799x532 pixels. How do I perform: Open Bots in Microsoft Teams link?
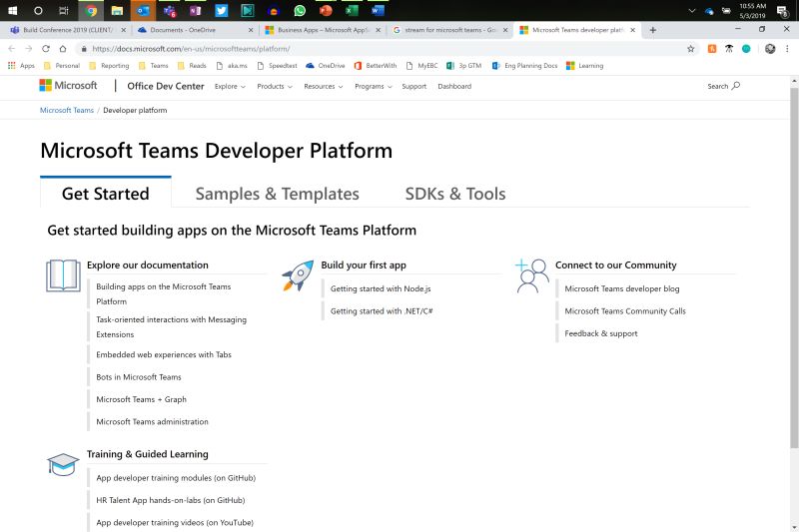point(139,377)
